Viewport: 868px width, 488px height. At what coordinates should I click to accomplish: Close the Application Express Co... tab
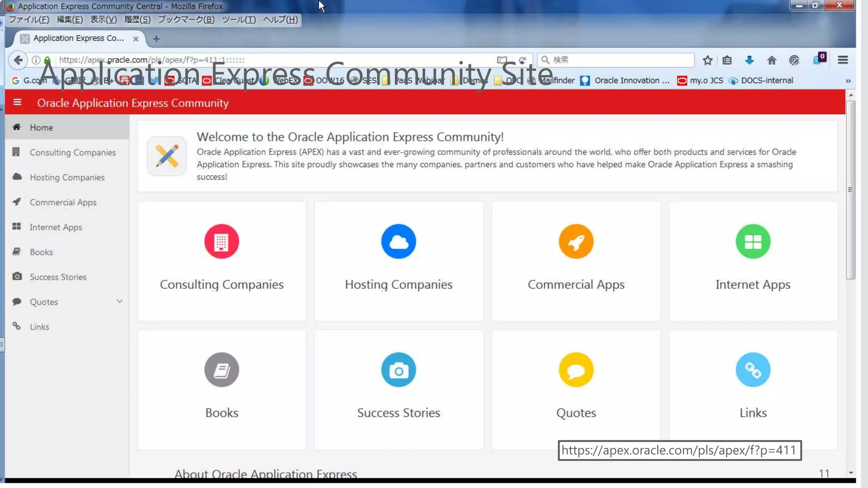click(136, 39)
